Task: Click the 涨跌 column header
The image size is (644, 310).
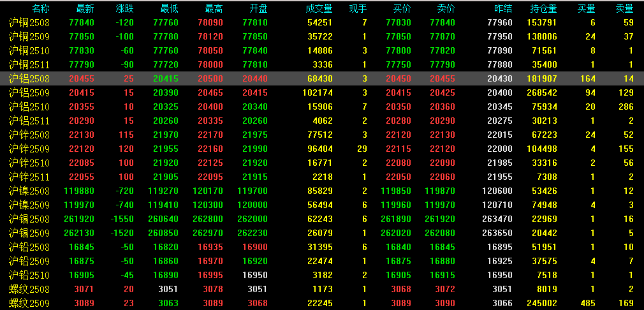Action: pyautogui.click(x=124, y=9)
